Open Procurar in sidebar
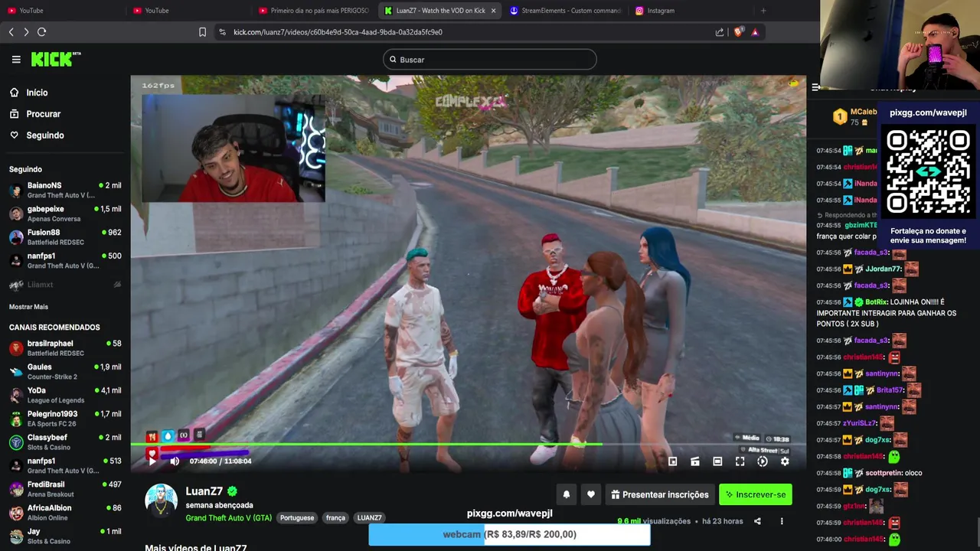980x551 pixels. tap(43, 114)
